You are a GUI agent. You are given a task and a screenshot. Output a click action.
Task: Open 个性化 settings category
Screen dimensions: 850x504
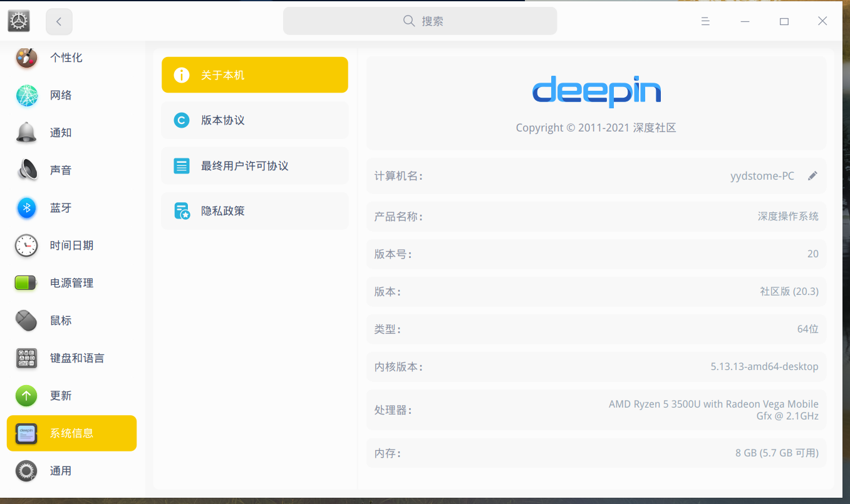point(71,58)
